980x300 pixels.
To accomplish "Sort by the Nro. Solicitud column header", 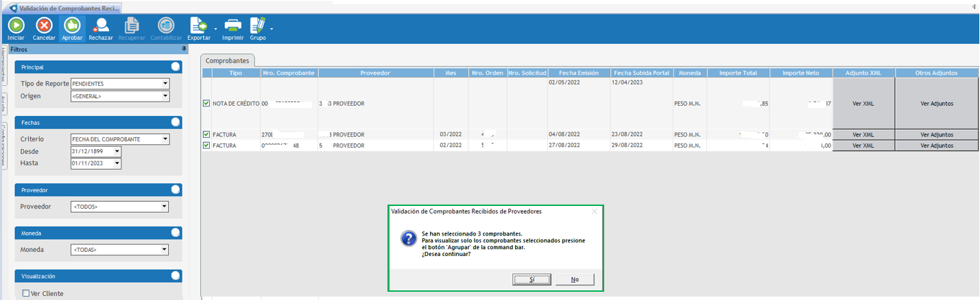I will pos(527,73).
